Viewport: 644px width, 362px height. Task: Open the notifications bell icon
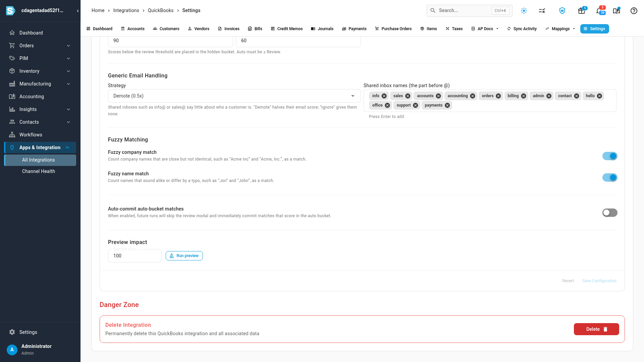click(x=599, y=11)
